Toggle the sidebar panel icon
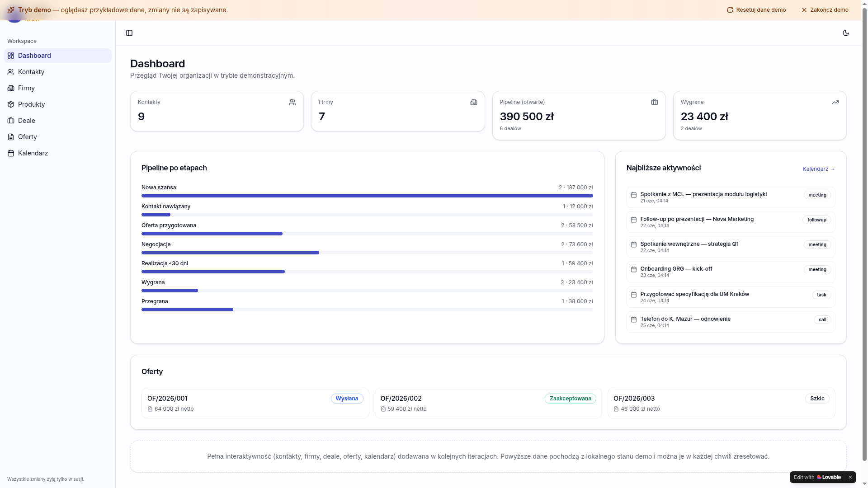868x488 pixels. pos(129,33)
